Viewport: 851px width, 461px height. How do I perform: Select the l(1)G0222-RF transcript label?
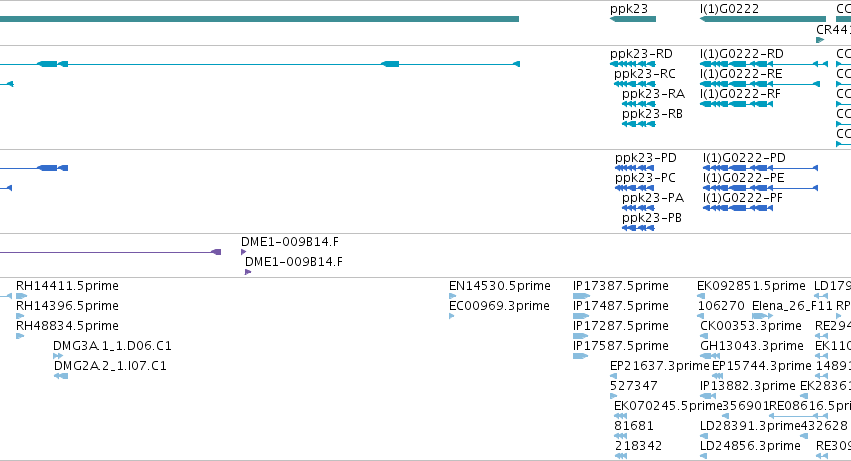pyautogui.click(x=740, y=94)
